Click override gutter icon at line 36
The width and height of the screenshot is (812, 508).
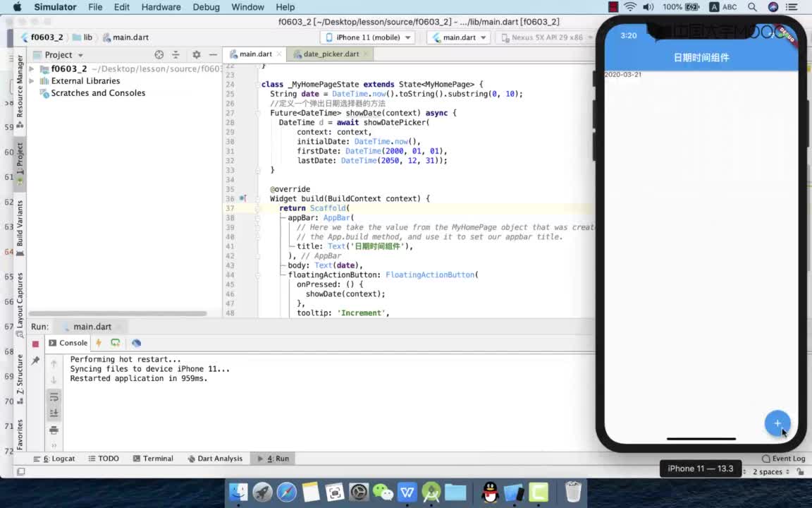pyautogui.click(x=242, y=198)
